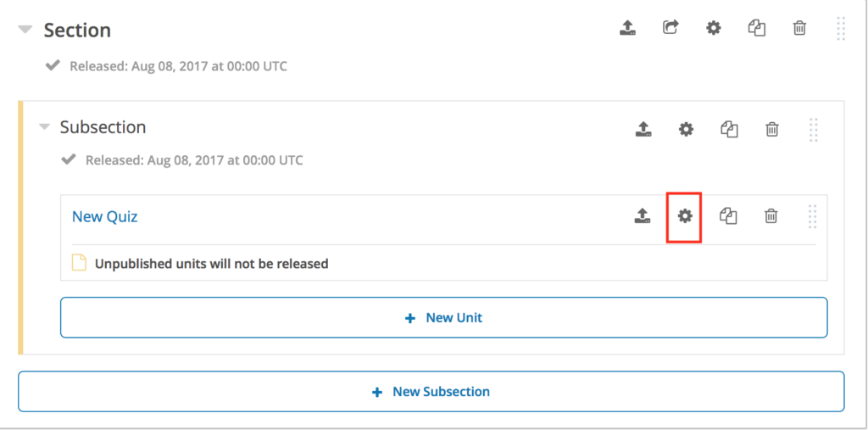
Task: Publish the New Quiz unit
Action: [642, 215]
